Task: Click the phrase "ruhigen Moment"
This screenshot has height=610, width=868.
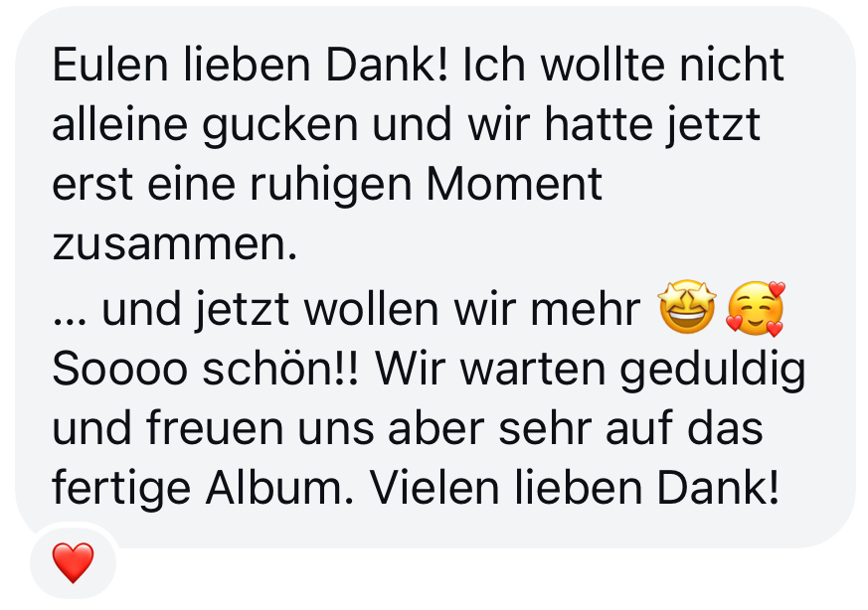Action: tap(426, 184)
